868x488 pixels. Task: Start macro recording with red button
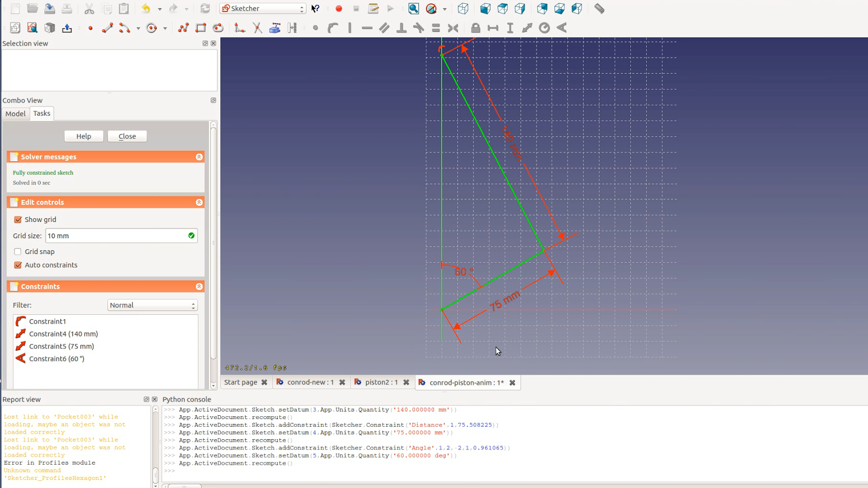(339, 9)
